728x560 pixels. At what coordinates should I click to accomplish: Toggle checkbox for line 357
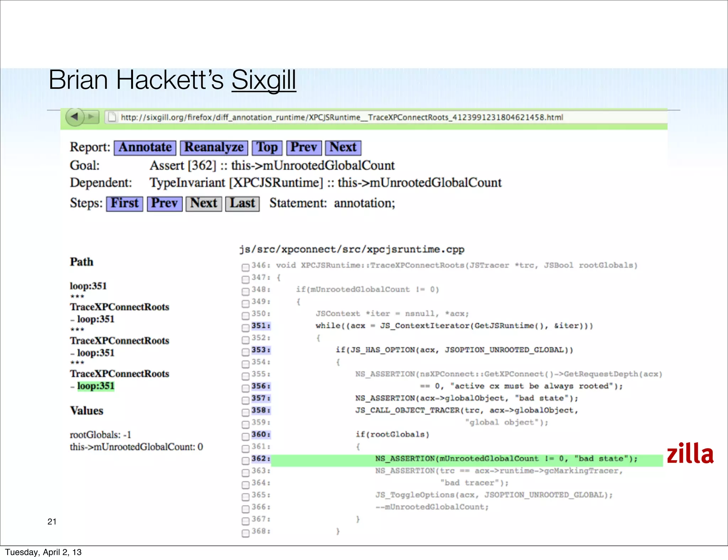coord(245,400)
